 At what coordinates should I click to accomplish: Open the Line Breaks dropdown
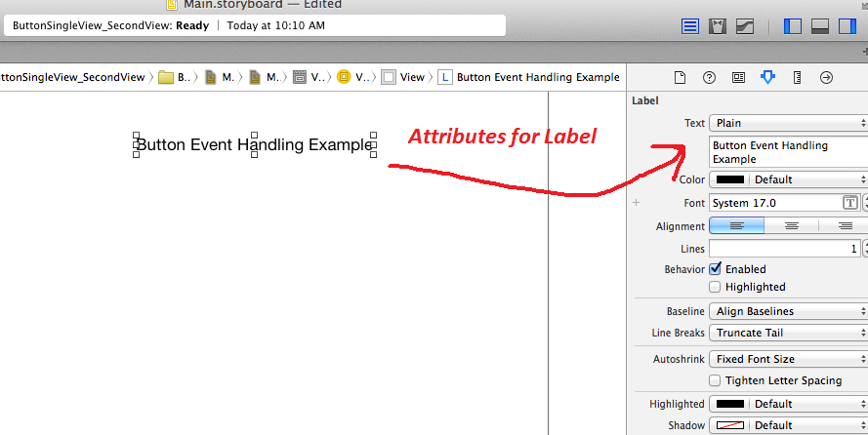coord(788,333)
